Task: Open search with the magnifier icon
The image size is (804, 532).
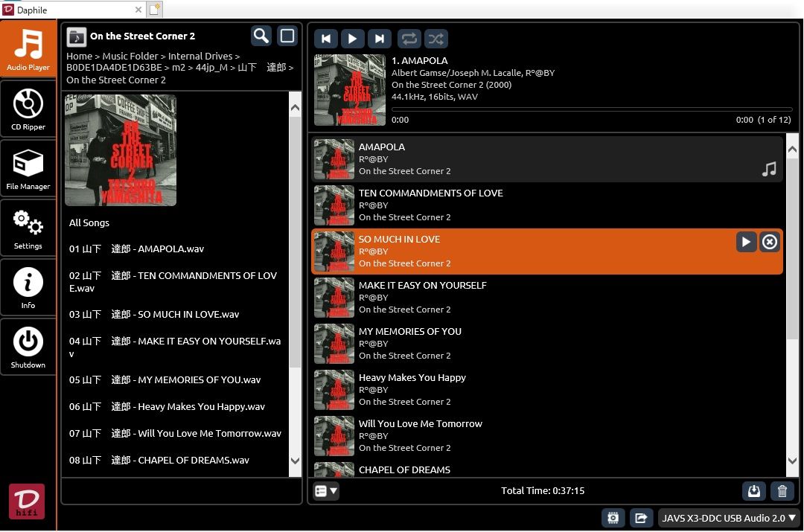Action: tap(261, 36)
